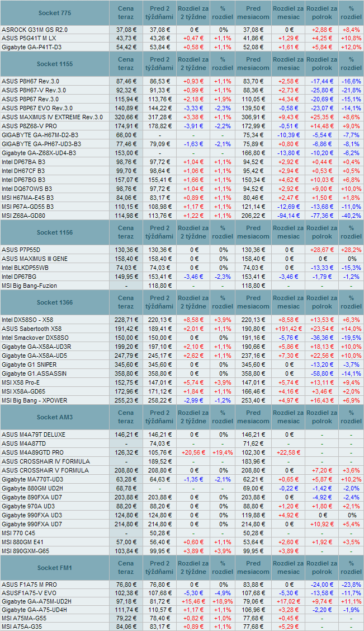Select the -94,14 € monthly difference cell
The image size is (364, 631).
tap(289, 215)
